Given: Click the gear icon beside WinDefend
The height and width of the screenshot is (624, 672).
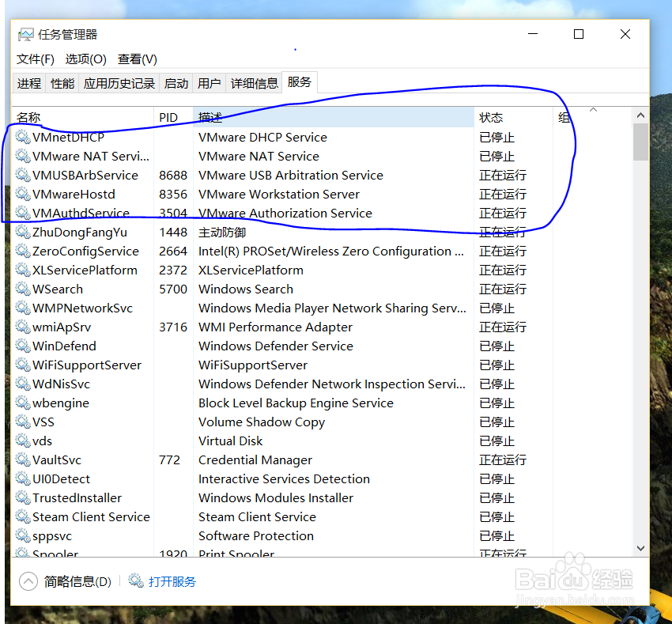Looking at the screenshot, I should pos(23,346).
